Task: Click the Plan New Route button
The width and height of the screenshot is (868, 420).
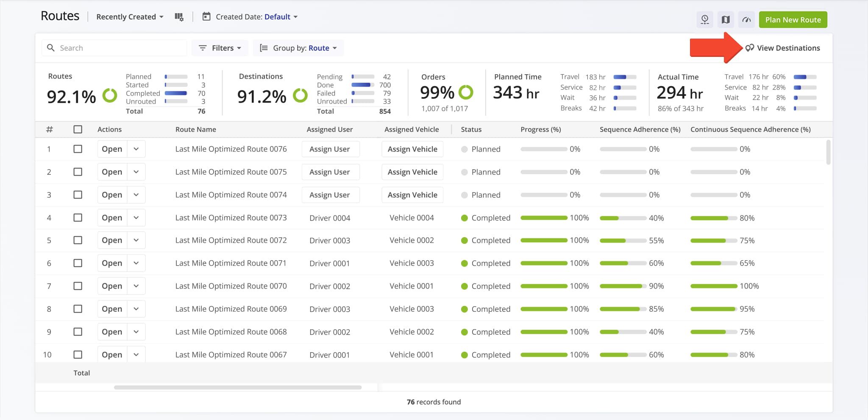Action: [x=793, y=20]
